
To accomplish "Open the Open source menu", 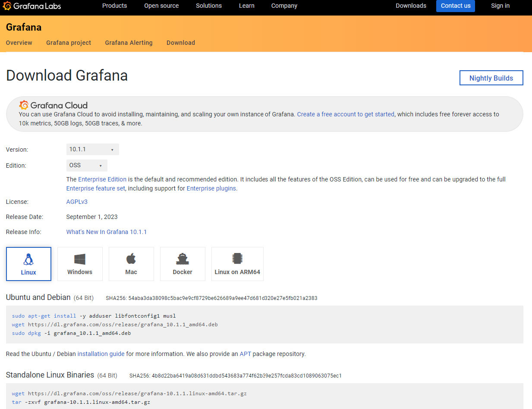I will click(x=161, y=6).
